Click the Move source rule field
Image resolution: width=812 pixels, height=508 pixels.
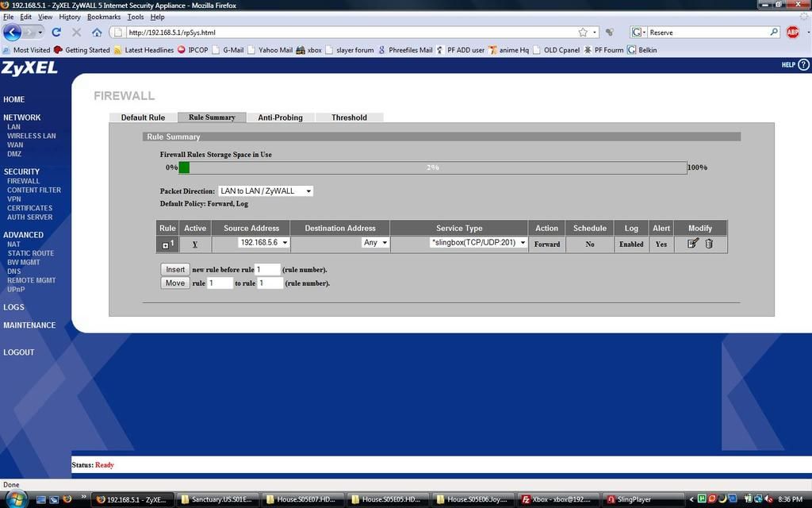click(x=220, y=283)
